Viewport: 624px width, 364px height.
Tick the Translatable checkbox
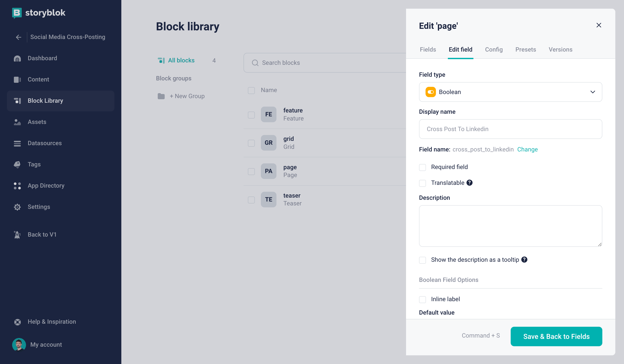point(422,183)
